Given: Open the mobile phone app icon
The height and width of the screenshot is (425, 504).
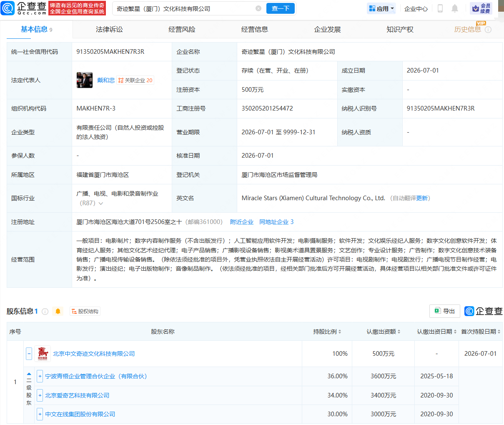Looking at the screenshot, I should click(x=440, y=8).
